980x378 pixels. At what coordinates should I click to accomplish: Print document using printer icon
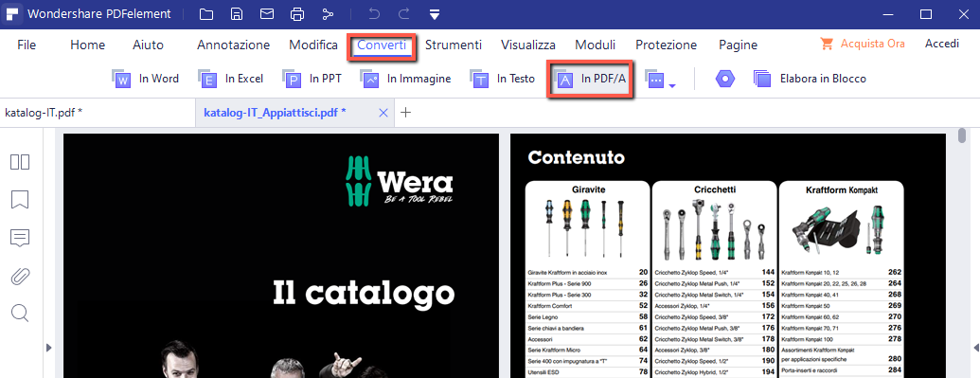pos(297,14)
